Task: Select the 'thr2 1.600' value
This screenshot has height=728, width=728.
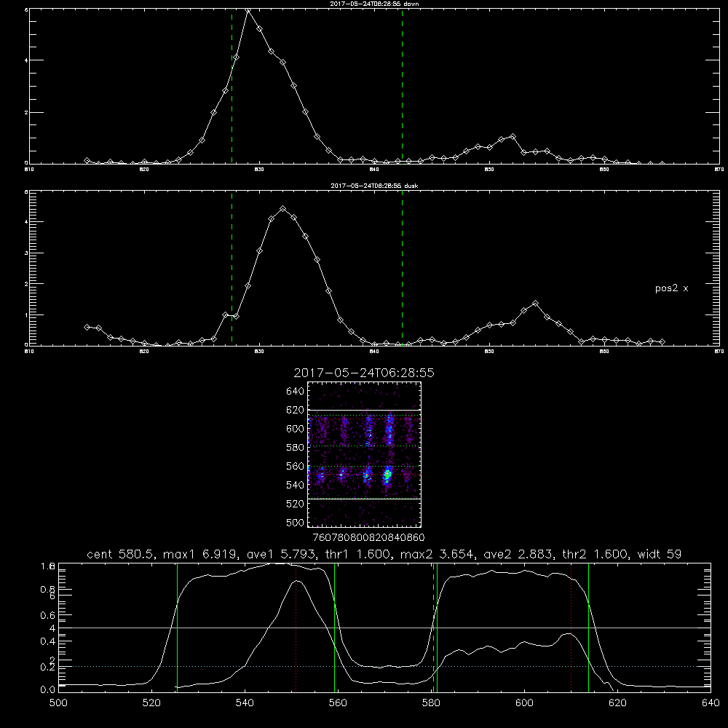Action: coord(596,554)
